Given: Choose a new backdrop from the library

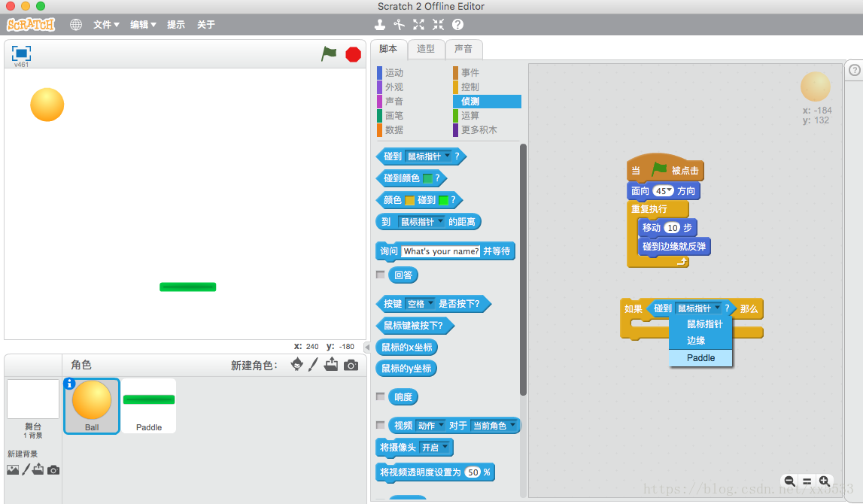Looking at the screenshot, I should pyautogui.click(x=13, y=469).
